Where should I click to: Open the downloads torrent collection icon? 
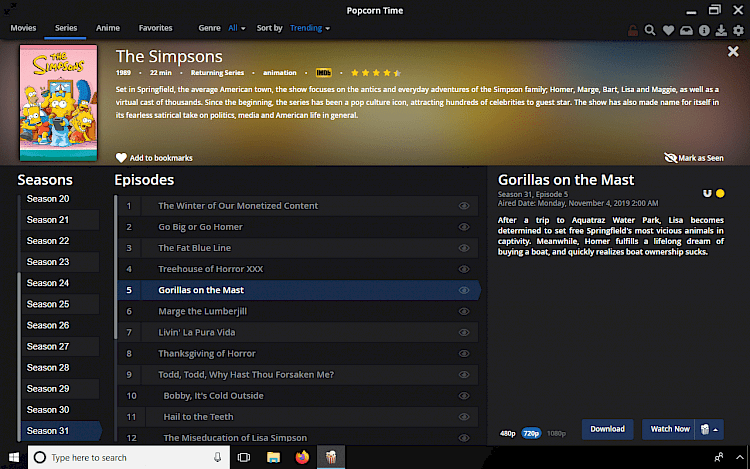point(721,31)
